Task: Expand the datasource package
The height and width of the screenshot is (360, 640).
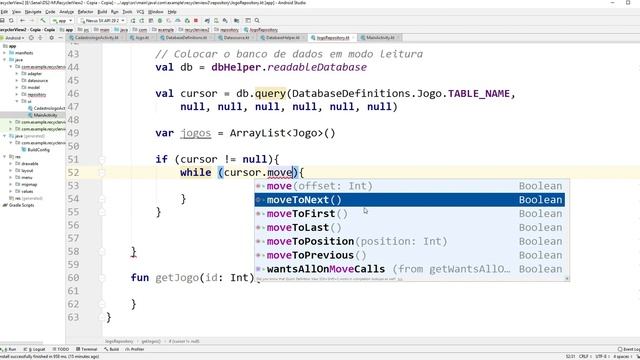Action: point(17,80)
